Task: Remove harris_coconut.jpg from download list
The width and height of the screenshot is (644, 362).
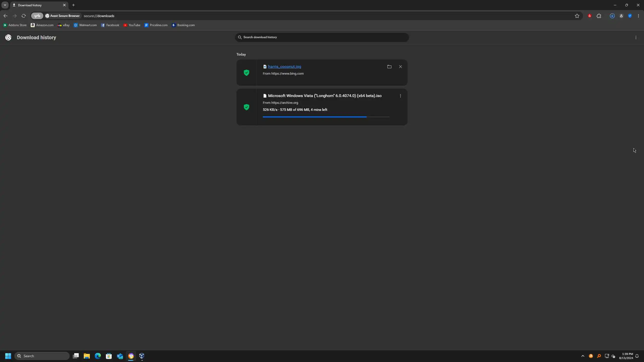Action: [x=400, y=67]
